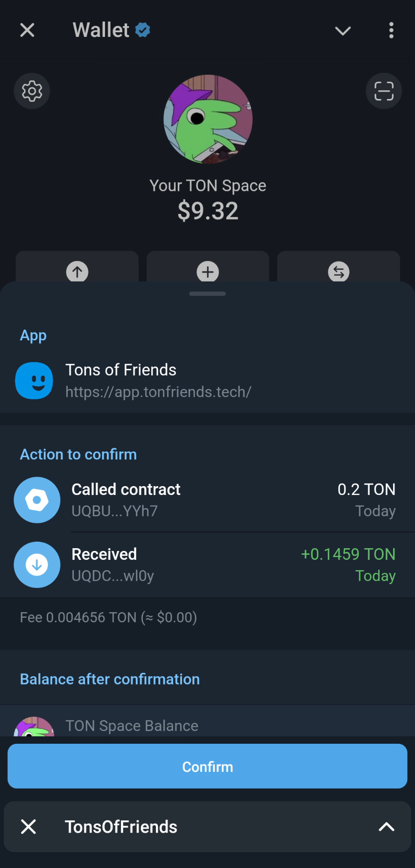Open the app.tonfriends.tech link
415x868 pixels.
tap(158, 392)
